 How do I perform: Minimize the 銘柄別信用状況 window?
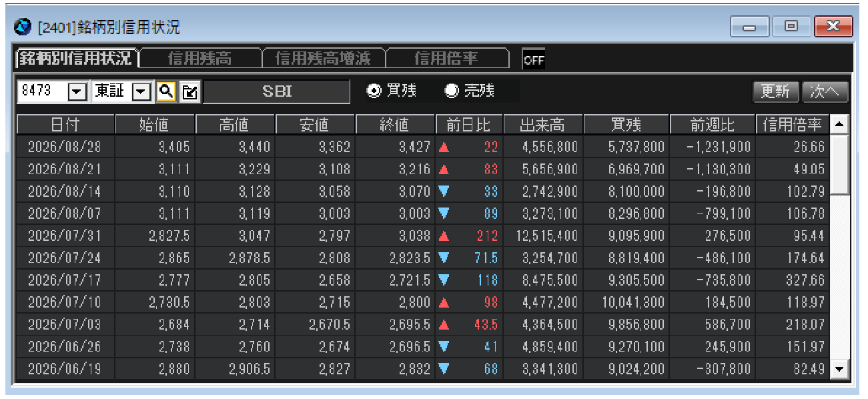pos(750,27)
